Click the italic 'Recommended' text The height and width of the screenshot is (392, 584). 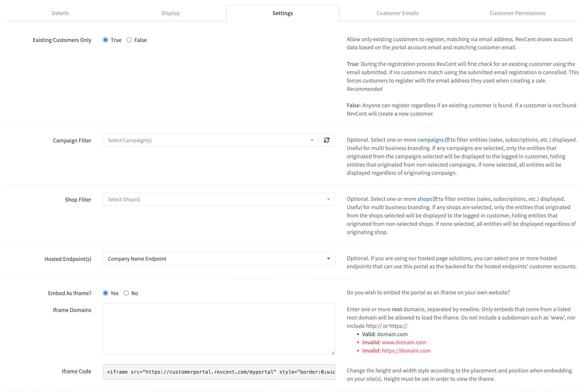pos(364,89)
